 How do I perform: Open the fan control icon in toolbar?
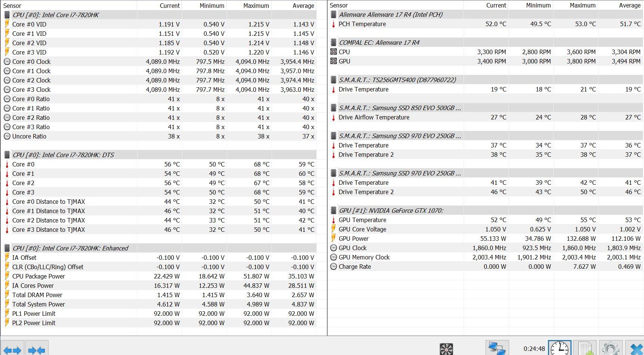coord(446,349)
